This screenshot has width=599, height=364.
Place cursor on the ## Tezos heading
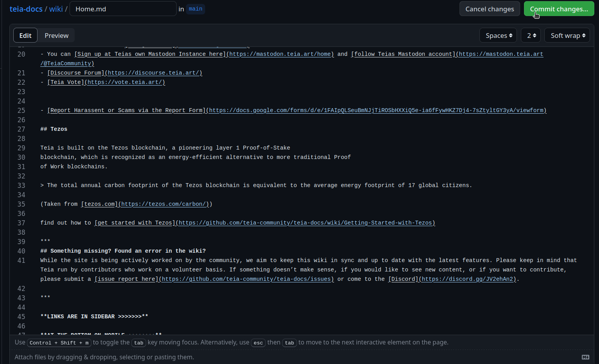(x=54, y=129)
